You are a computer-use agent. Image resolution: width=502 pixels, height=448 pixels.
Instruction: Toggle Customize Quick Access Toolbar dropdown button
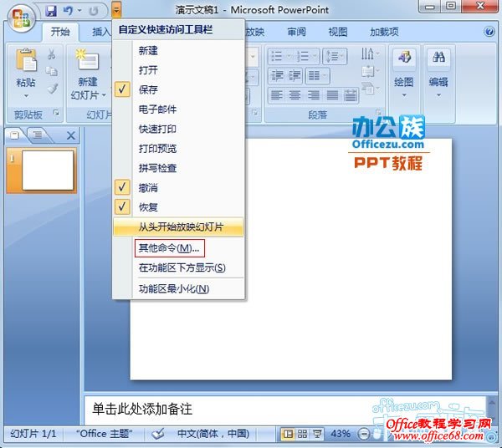point(116,10)
